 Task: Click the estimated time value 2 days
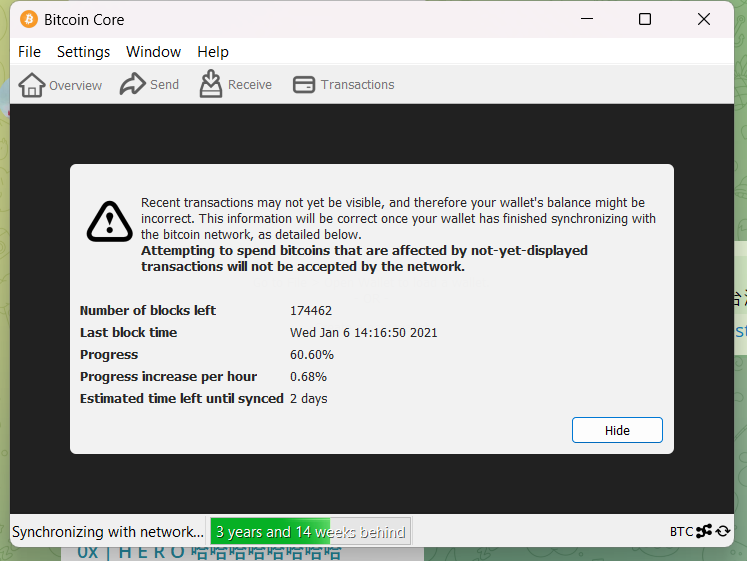pyautogui.click(x=308, y=399)
